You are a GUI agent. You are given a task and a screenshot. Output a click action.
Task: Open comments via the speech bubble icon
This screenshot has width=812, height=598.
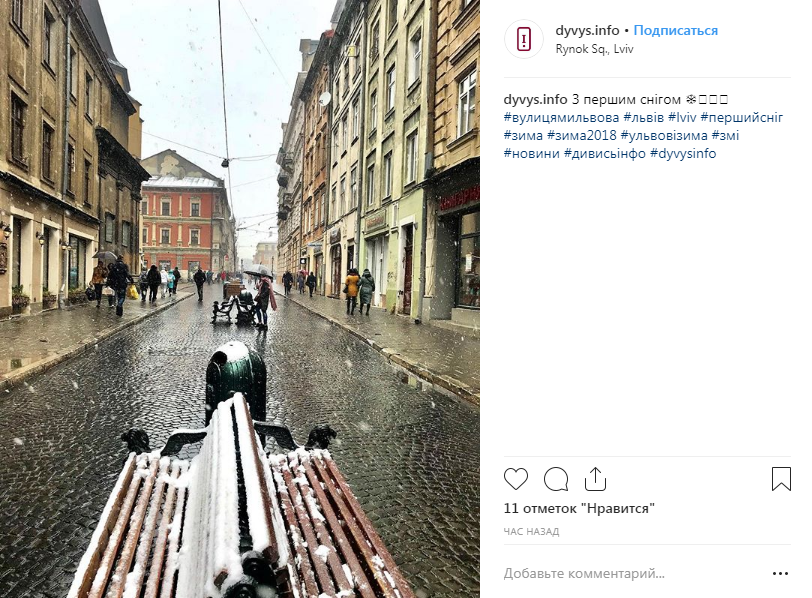coord(556,479)
